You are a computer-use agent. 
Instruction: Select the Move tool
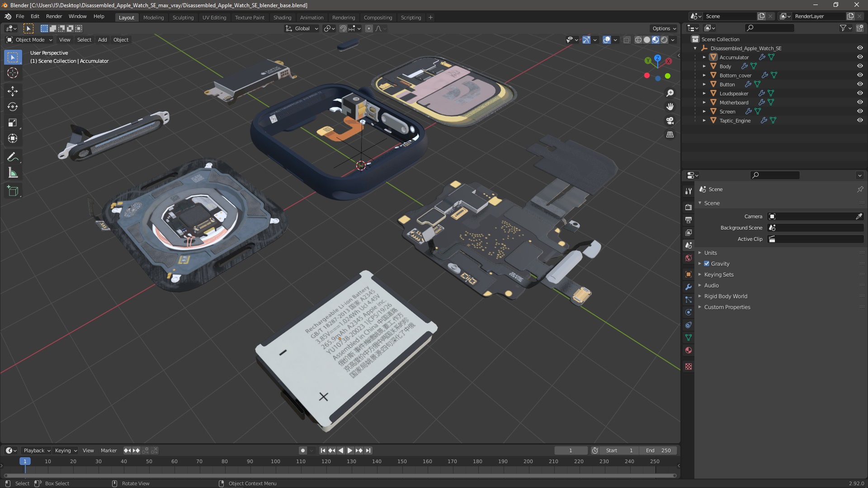(x=13, y=91)
